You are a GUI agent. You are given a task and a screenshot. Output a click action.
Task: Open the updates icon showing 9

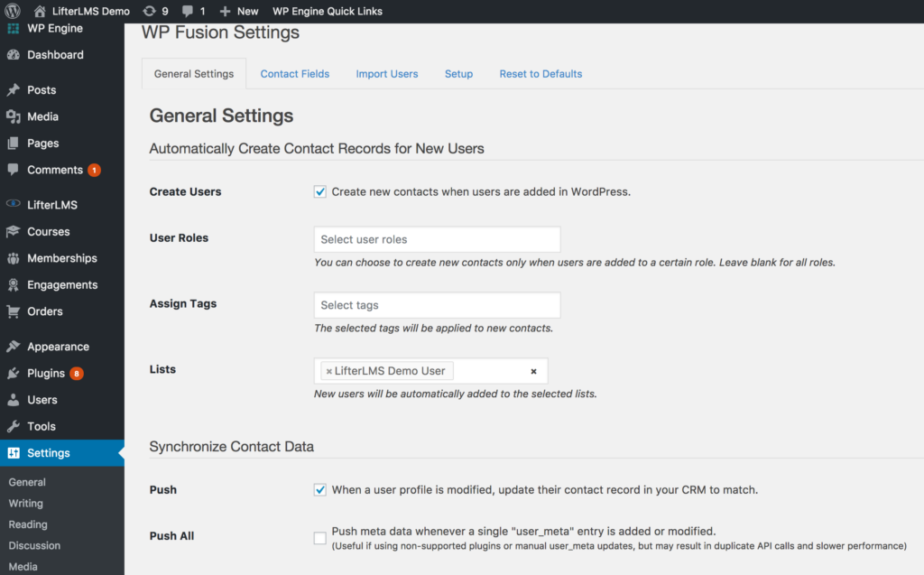coord(150,11)
